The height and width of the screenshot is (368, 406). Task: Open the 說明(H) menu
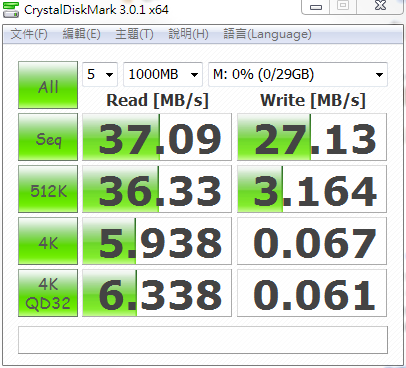(x=189, y=34)
